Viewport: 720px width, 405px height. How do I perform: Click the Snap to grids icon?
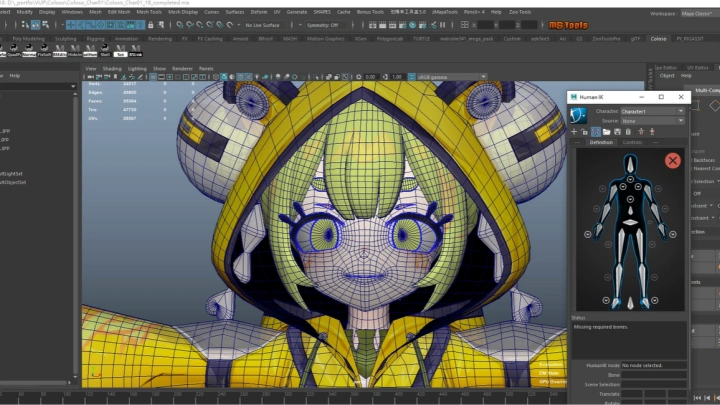(180, 25)
